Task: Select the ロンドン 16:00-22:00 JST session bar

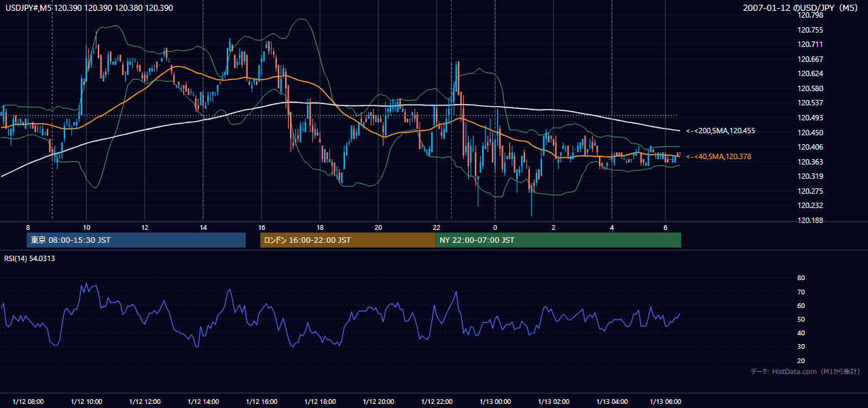Action: tap(348, 240)
